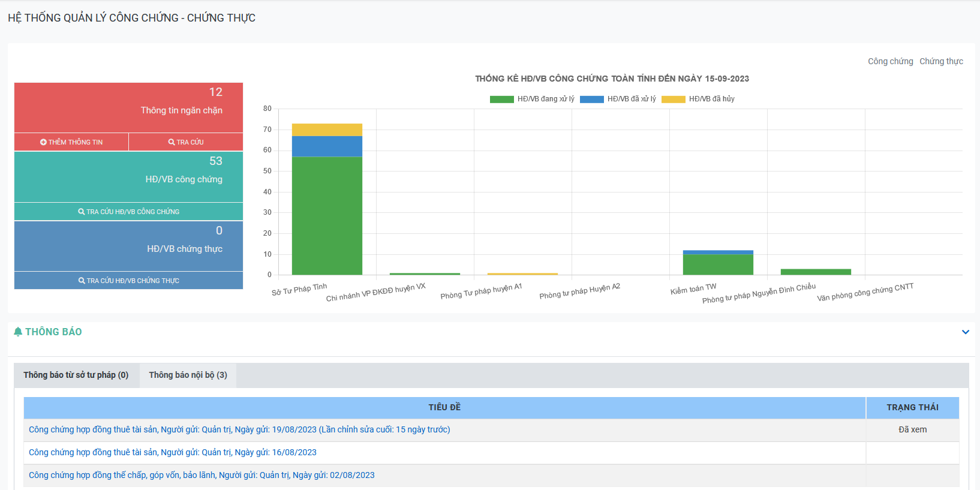Click the red Thông tin ngăn chặn card
Screen dimensions: 980x490
point(128,107)
